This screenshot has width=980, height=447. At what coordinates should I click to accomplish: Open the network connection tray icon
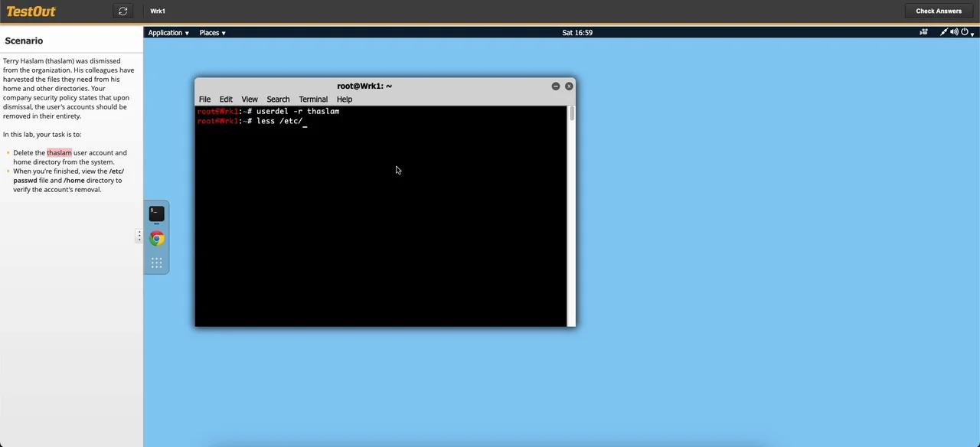coord(944,32)
